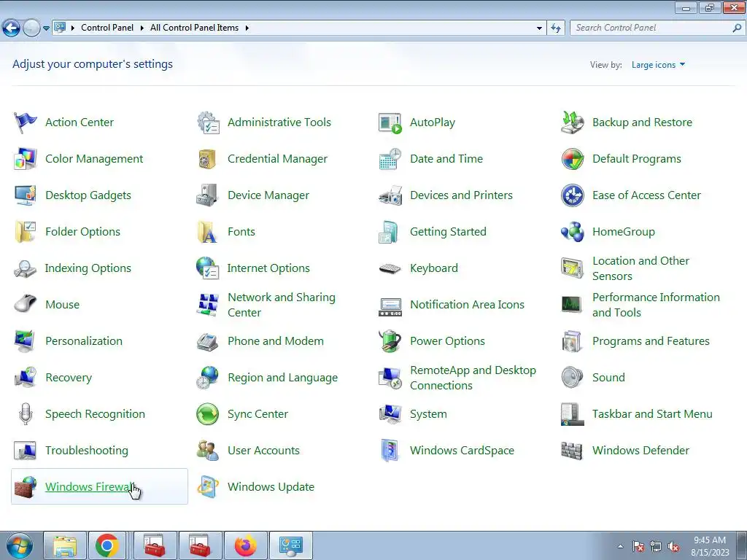The width and height of the screenshot is (747, 560).
Task: Expand the address bar history dropdown arrow
Action: point(539,28)
